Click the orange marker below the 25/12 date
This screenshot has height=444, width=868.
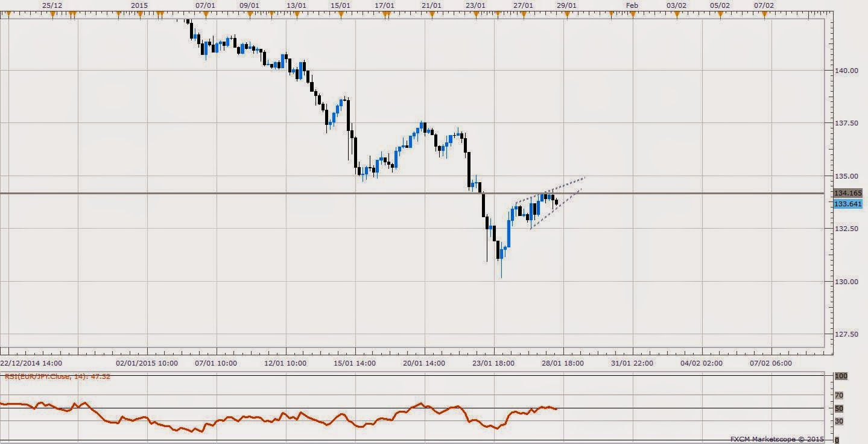click(52, 15)
